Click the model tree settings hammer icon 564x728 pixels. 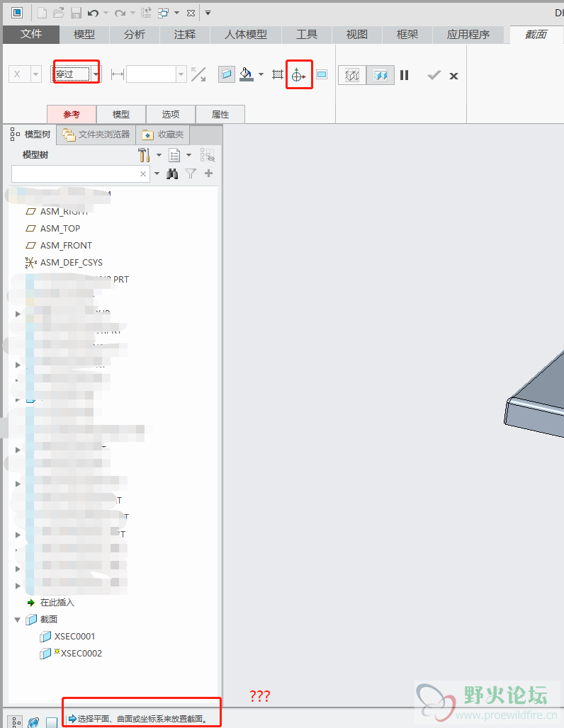(144, 154)
